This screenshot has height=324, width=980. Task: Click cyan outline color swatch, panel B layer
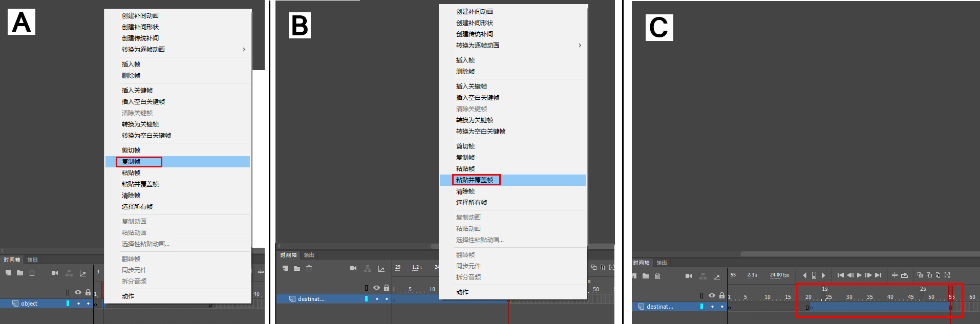[x=366, y=299]
